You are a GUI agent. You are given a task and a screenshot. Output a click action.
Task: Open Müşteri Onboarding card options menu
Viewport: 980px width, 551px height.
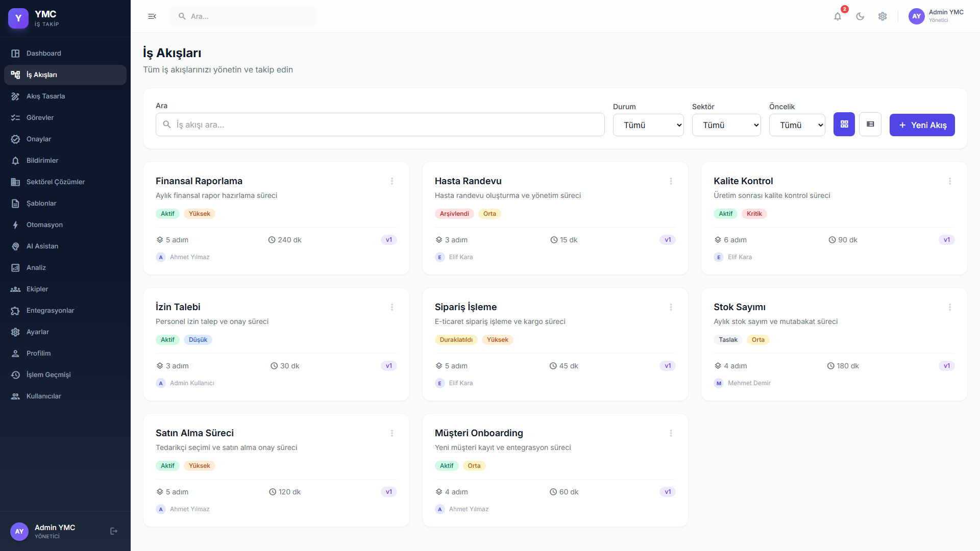click(671, 433)
